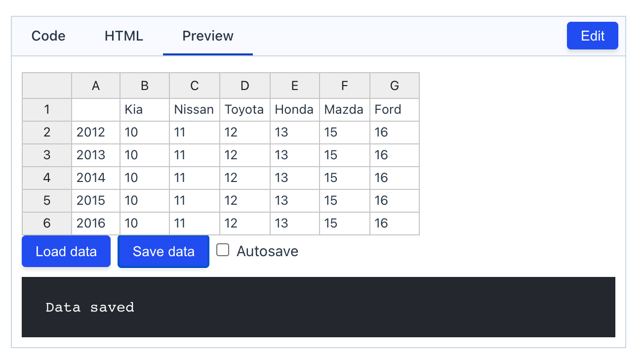This screenshot has height=362, width=644.
Task: Select the empty cell in column A row 1
Action: [95, 109]
